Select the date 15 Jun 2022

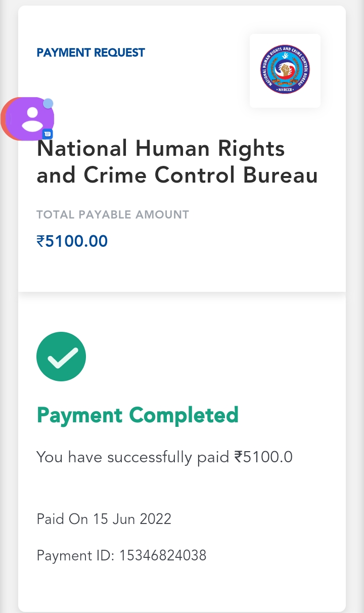click(132, 519)
